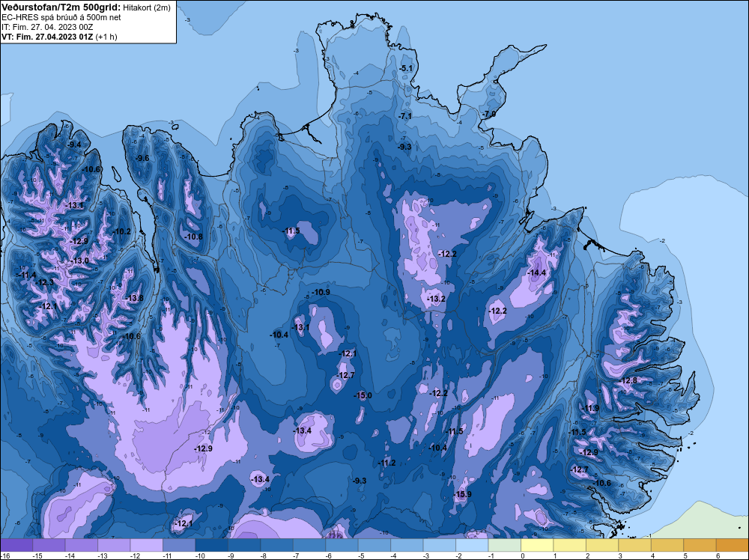749x560 pixels.
Task: Click the -15.9 temperature label
Action: [x=462, y=494]
